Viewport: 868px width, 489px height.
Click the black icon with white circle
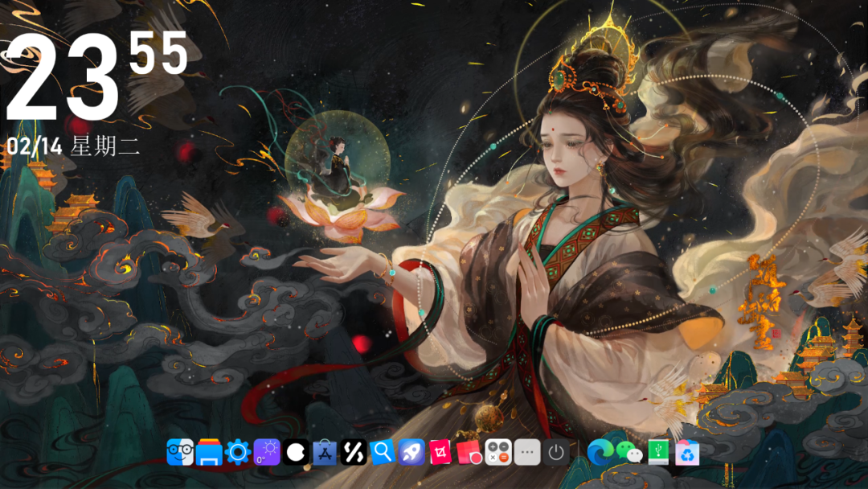click(x=296, y=452)
